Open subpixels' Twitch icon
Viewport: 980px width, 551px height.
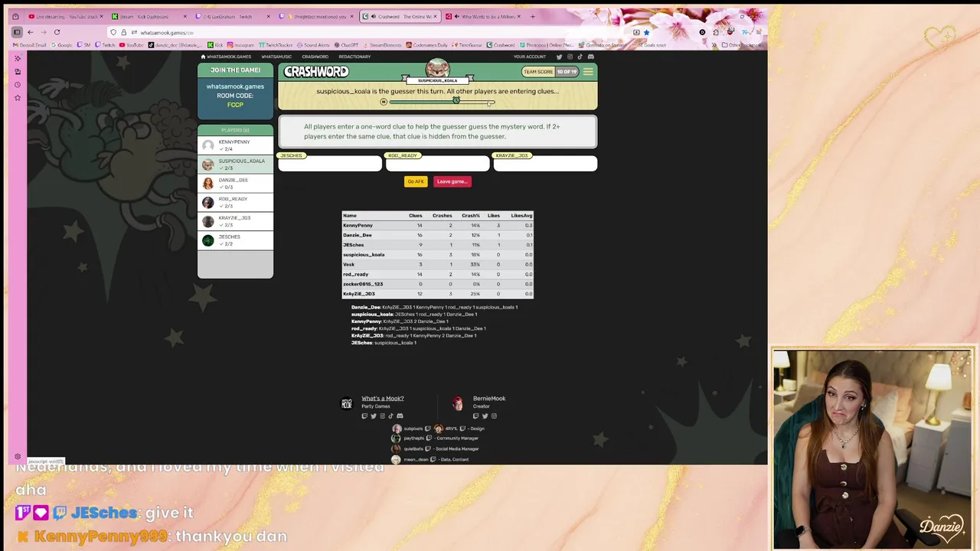[x=428, y=429]
